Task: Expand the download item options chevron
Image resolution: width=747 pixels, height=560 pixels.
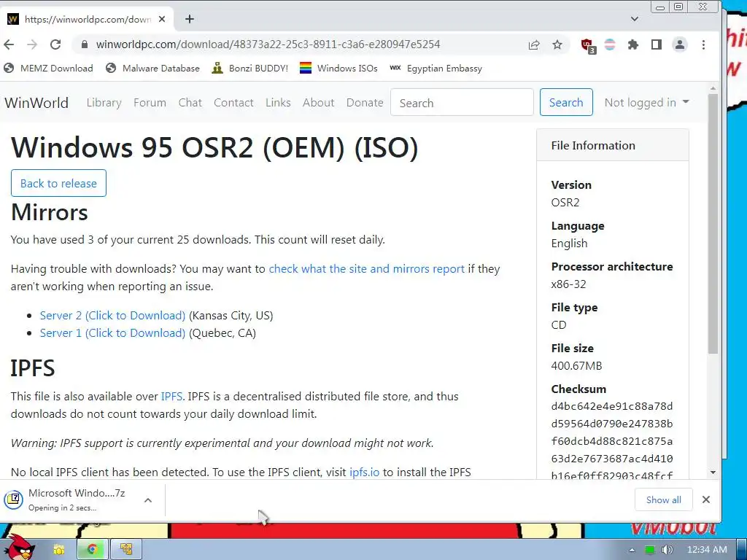Action: click(x=148, y=500)
